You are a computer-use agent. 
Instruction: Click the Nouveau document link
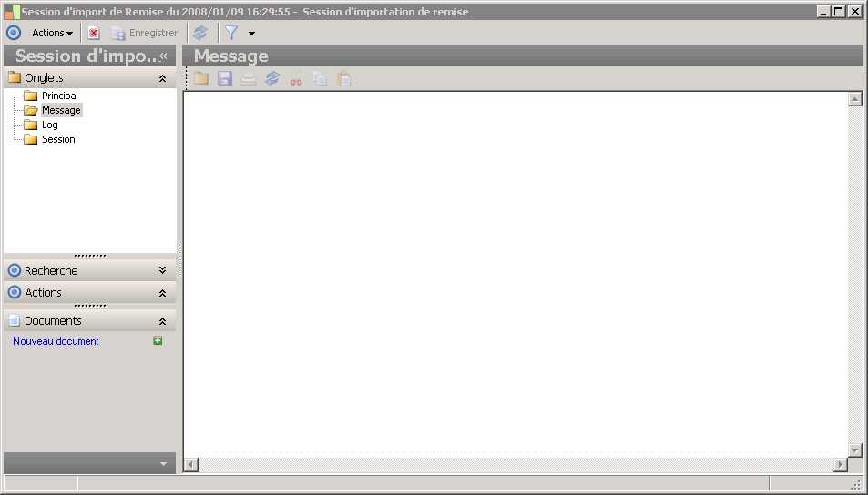(x=56, y=341)
